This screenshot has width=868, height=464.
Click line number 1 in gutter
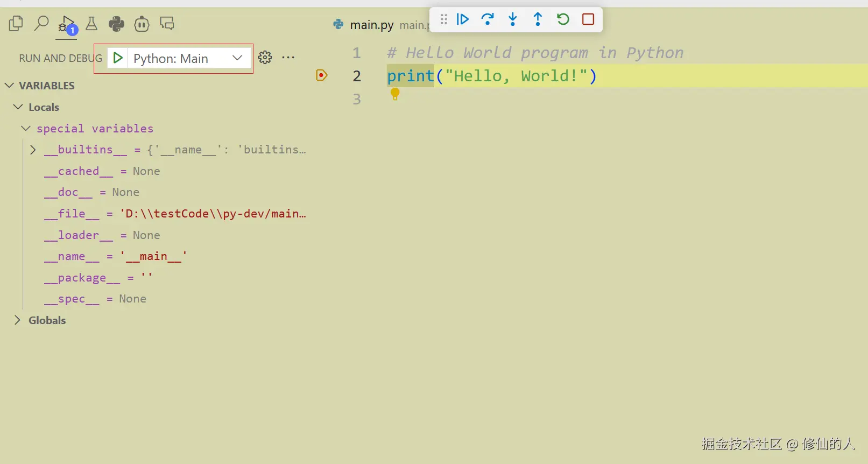[356, 53]
